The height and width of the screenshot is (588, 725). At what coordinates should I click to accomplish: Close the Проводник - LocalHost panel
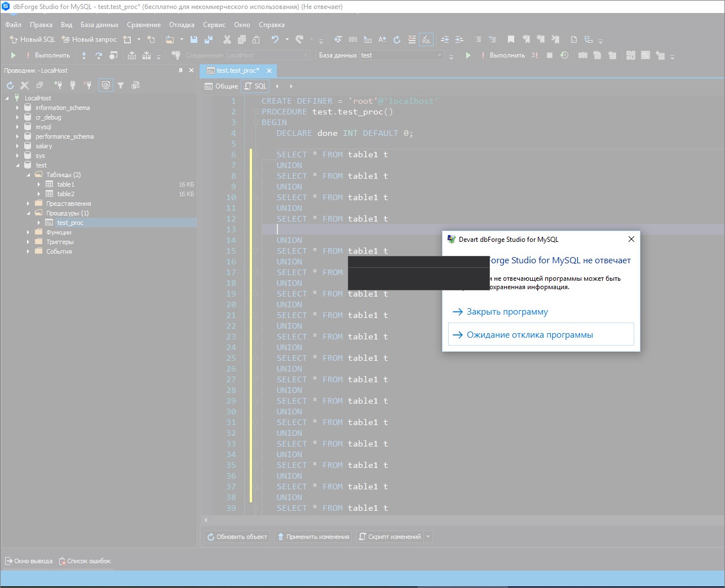pyautogui.click(x=191, y=70)
